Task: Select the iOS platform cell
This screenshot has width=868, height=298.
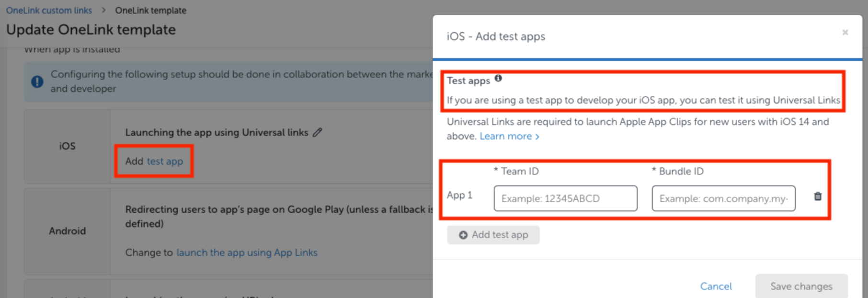Action: (68, 146)
